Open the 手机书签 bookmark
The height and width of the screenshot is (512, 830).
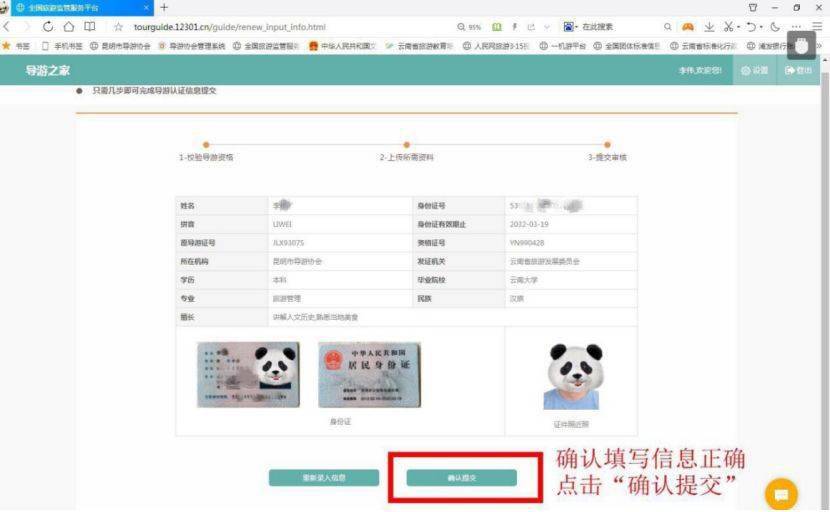coord(62,46)
